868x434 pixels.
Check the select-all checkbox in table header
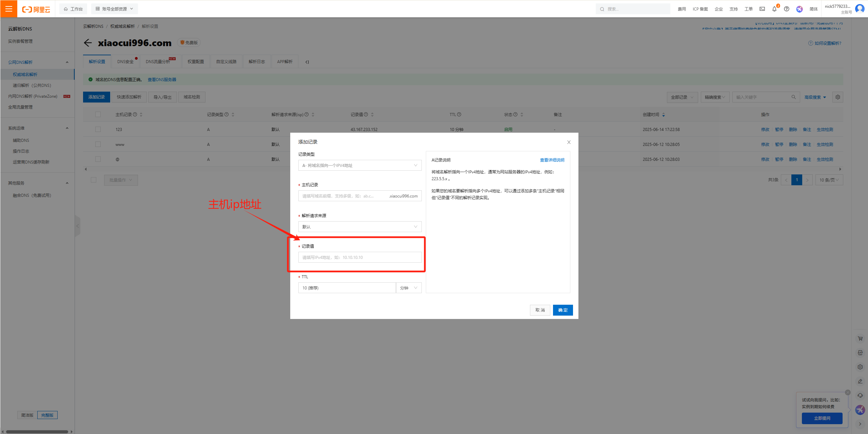98,114
